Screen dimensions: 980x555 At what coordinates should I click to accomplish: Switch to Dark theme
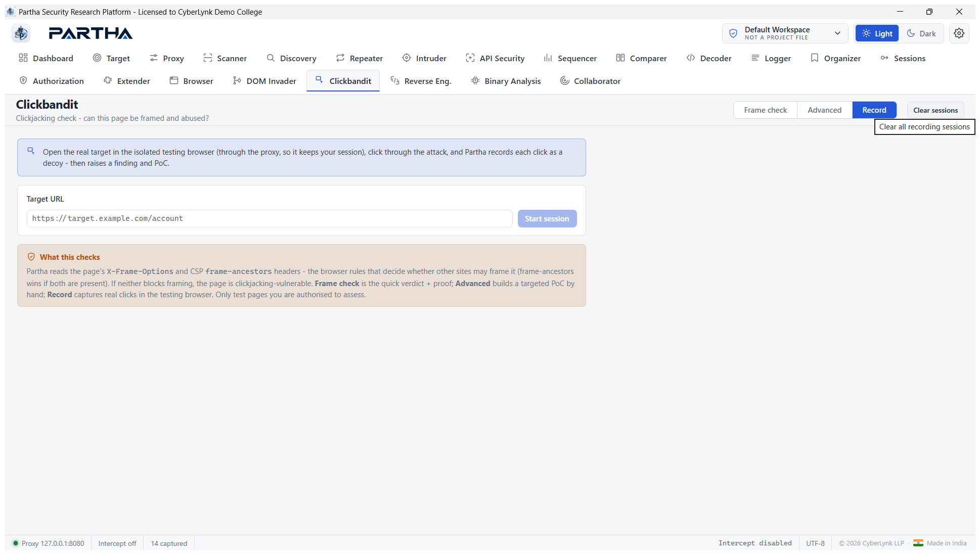[921, 33]
